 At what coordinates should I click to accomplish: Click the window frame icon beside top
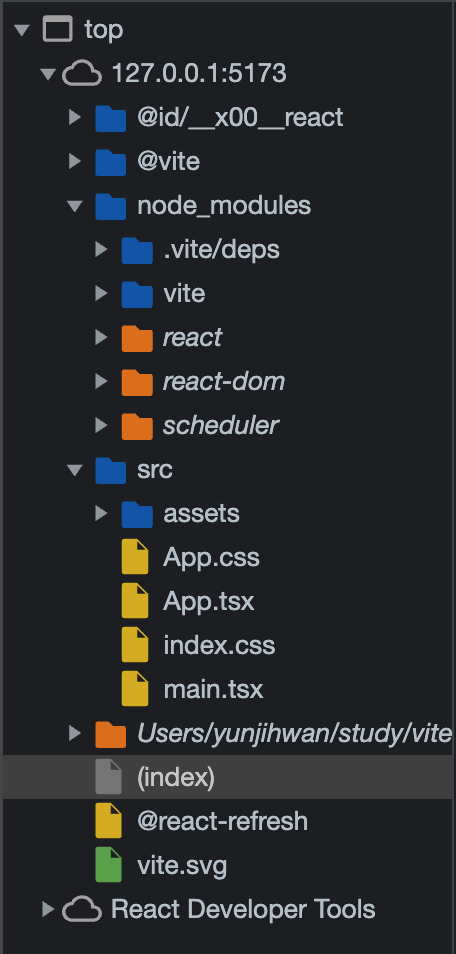57,29
